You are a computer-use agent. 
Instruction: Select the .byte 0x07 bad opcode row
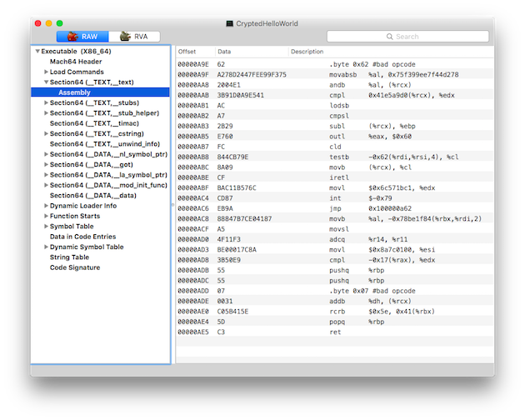click(x=335, y=291)
